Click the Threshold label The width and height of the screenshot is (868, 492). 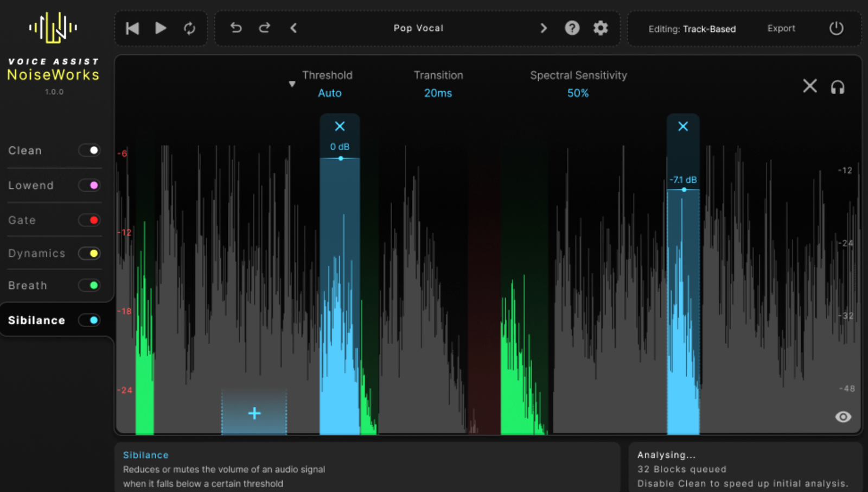[x=327, y=75]
